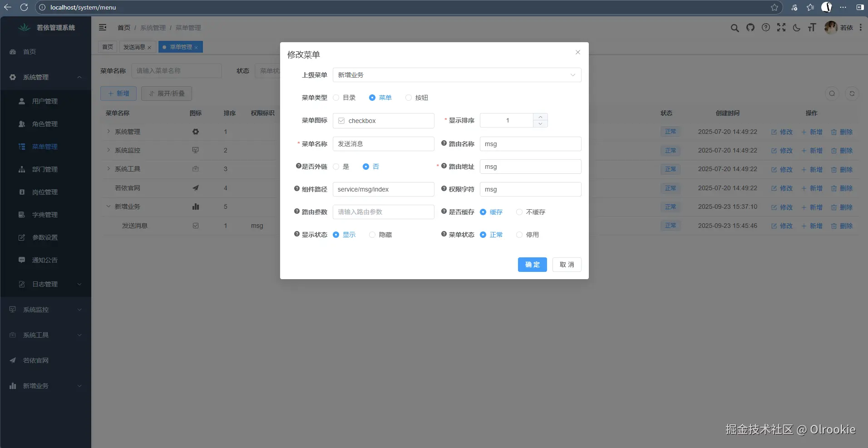Open the search icon in top bar
The image size is (868, 448).
(x=735, y=28)
